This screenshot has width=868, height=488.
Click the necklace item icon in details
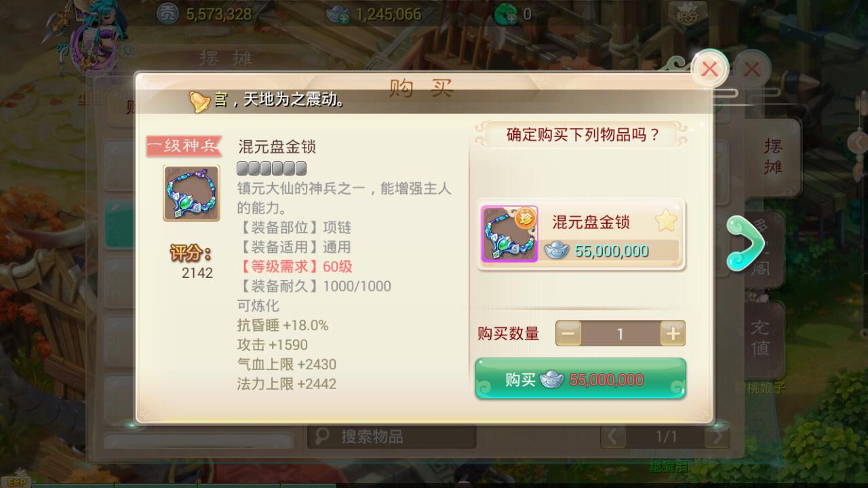(x=191, y=192)
